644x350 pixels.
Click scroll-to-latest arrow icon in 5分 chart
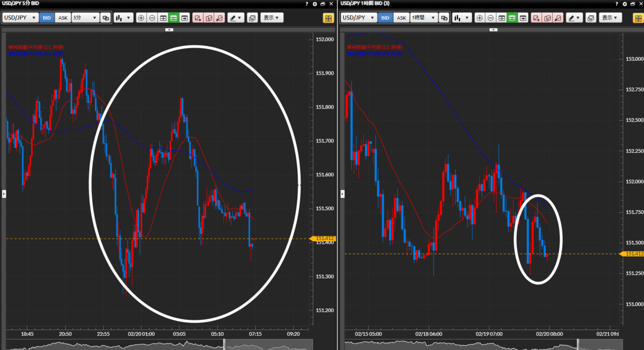[184, 18]
